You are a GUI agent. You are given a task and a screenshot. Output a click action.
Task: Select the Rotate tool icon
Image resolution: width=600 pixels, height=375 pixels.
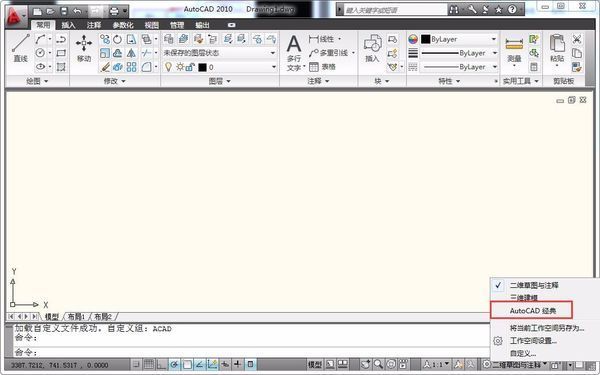(x=117, y=39)
